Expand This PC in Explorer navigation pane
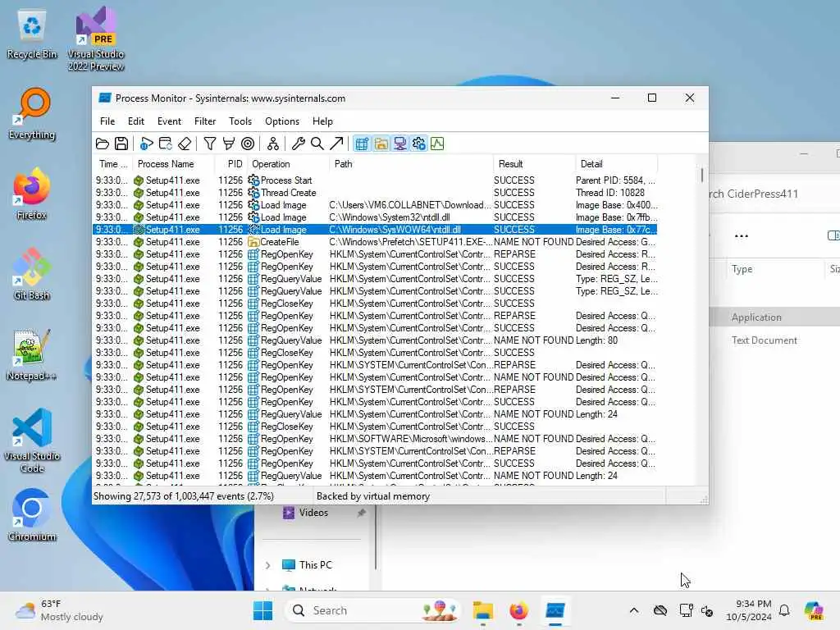Screen dimensions: 840x630 tap(268, 565)
